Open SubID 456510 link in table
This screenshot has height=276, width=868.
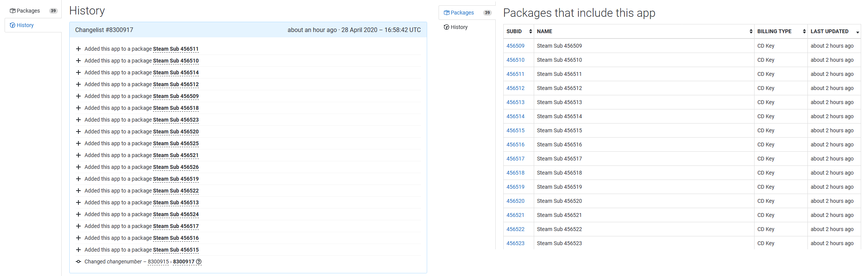515,60
